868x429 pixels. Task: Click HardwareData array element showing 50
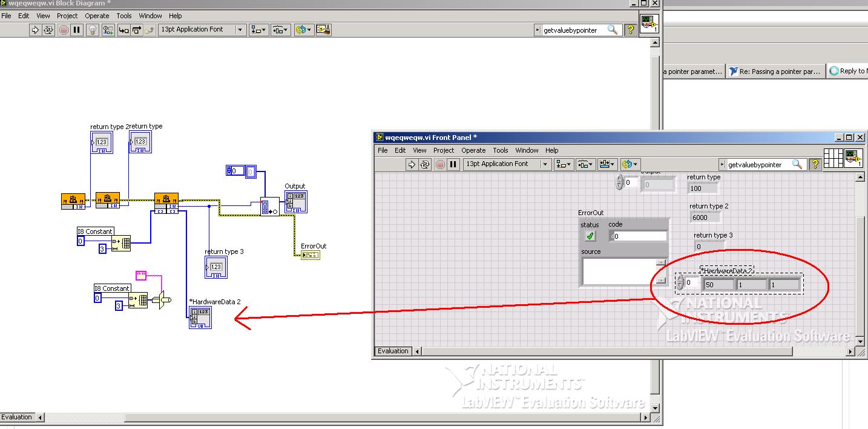719,285
